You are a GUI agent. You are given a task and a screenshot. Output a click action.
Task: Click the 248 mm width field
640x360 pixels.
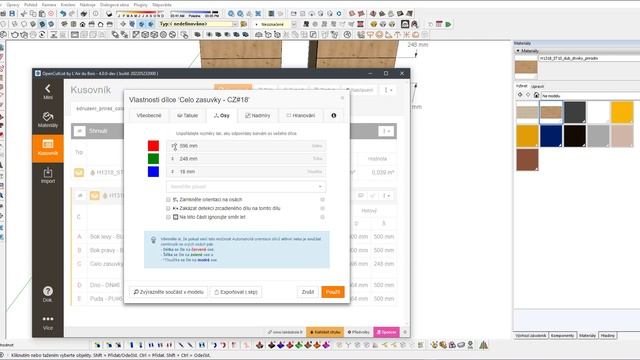pos(246,159)
